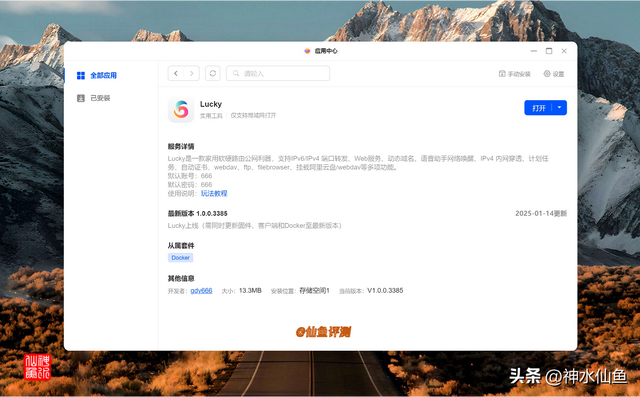Open developer gdy666 link
Viewport: 640px width, 397px height.
[201, 291]
